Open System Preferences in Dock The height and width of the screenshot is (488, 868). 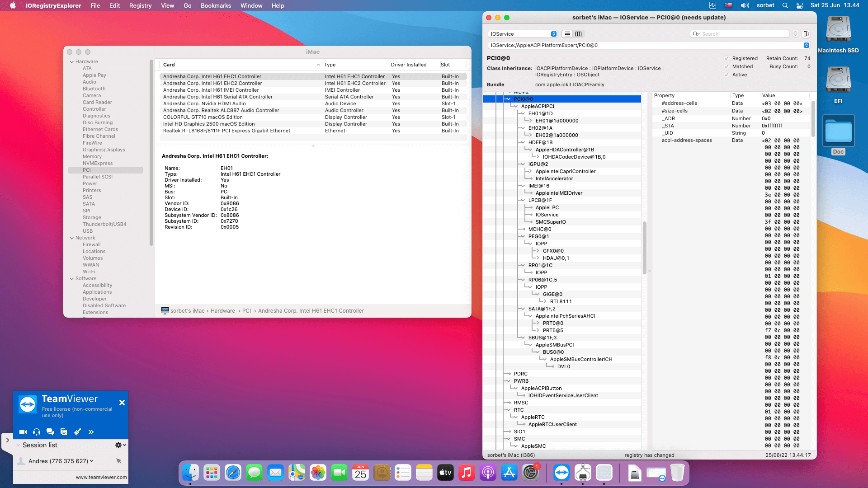pyautogui.click(x=530, y=473)
